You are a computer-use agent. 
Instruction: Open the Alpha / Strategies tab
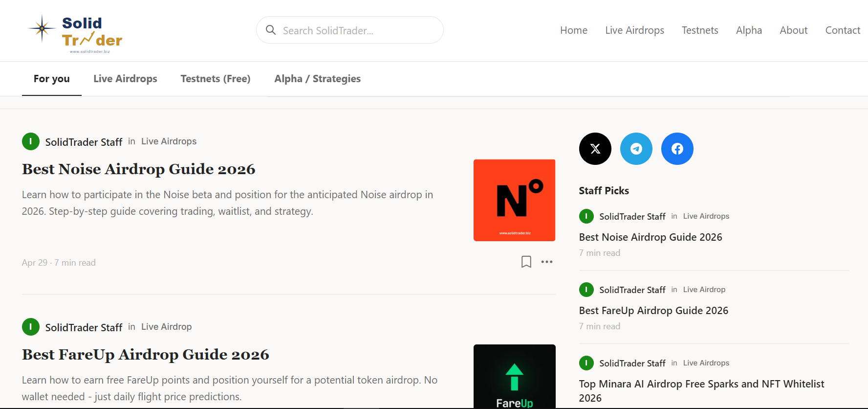click(318, 79)
